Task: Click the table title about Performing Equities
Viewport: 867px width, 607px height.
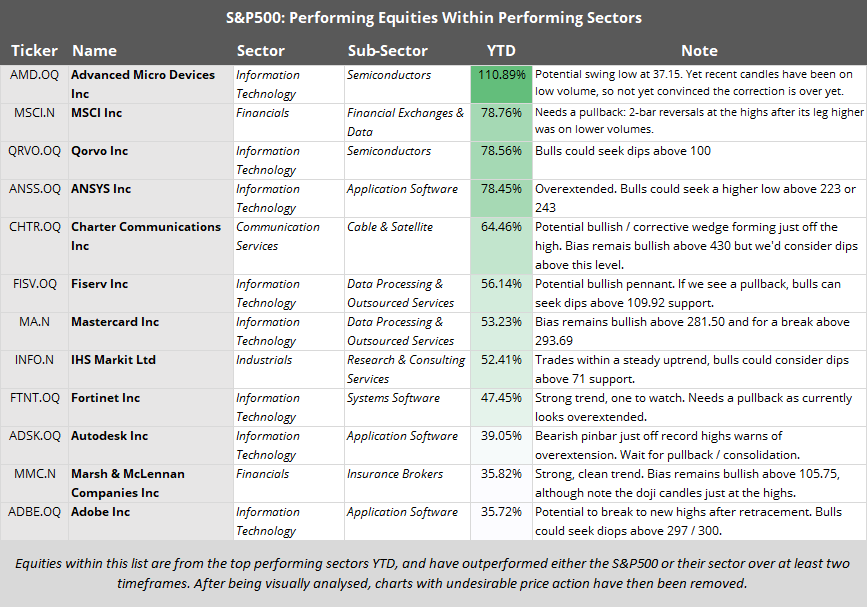Action: [x=433, y=18]
